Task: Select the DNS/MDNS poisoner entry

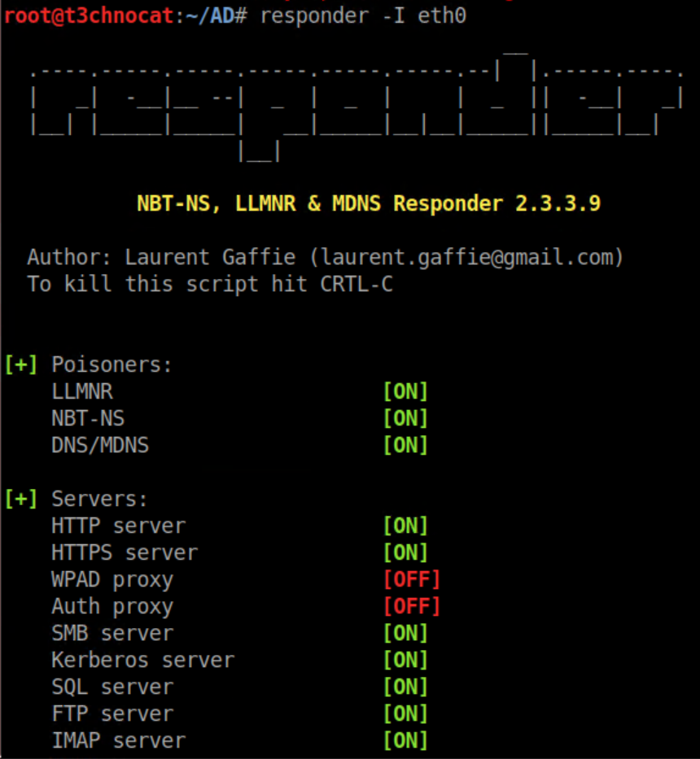Action: click(x=100, y=446)
